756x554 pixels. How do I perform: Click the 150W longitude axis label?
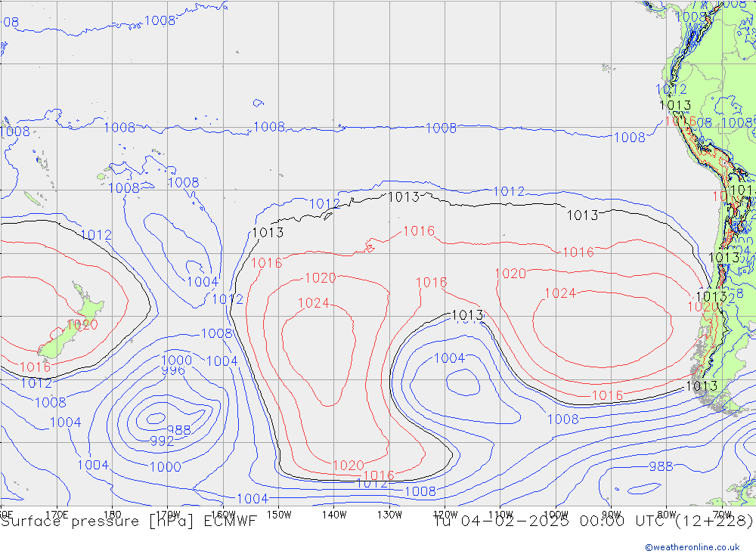click(279, 514)
